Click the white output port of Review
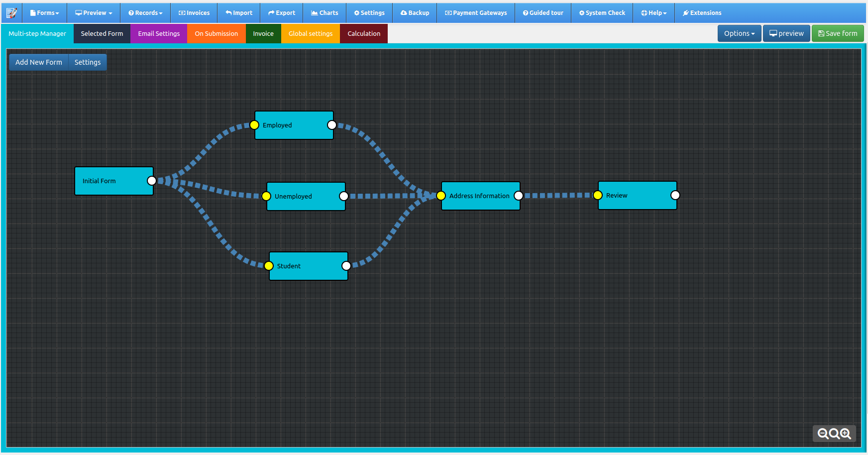 (x=675, y=195)
